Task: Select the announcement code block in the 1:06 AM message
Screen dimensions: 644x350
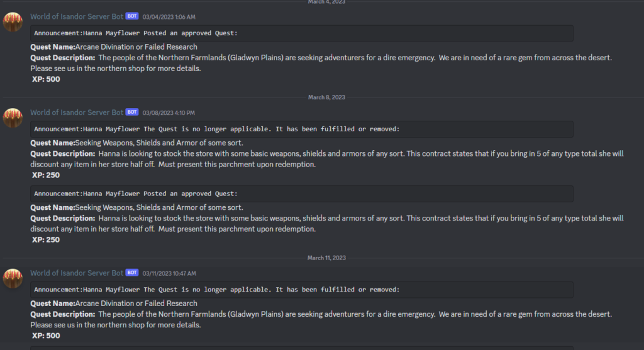Action: coord(302,33)
